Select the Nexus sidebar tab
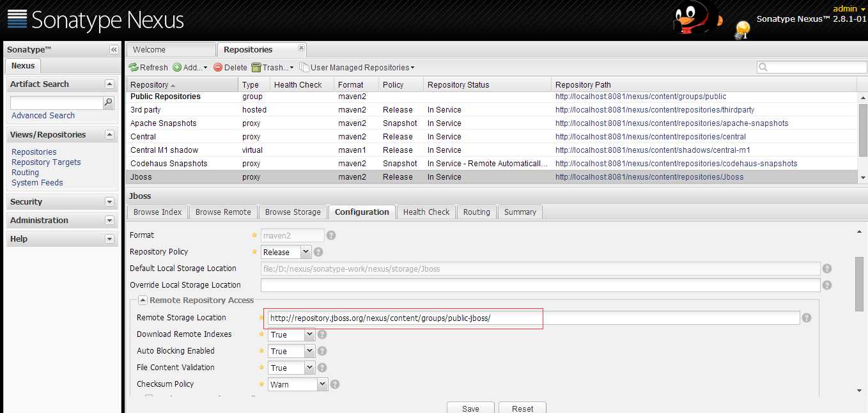868x413 pixels. click(23, 65)
